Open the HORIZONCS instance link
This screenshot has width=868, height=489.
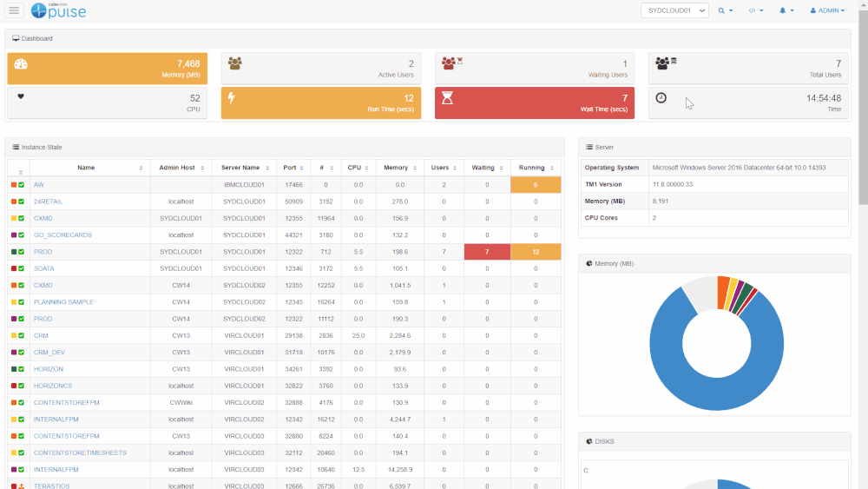point(52,386)
